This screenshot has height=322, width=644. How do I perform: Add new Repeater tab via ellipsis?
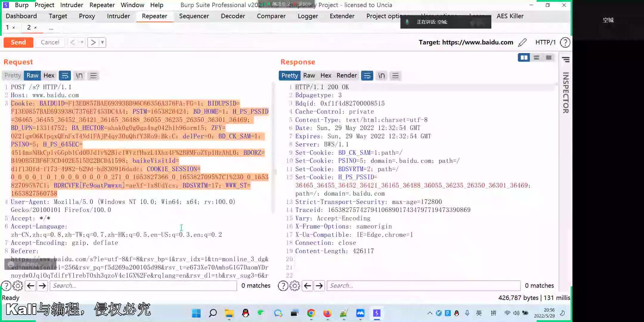(51, 28)
